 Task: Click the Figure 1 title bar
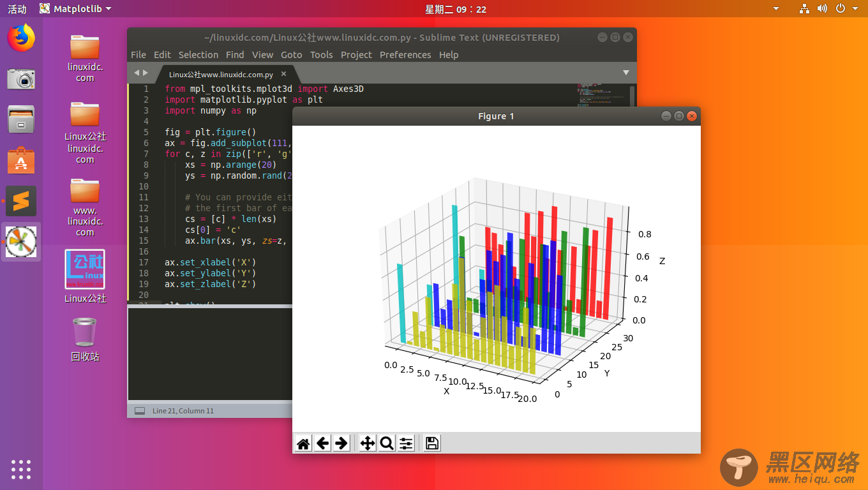point(496,116)
